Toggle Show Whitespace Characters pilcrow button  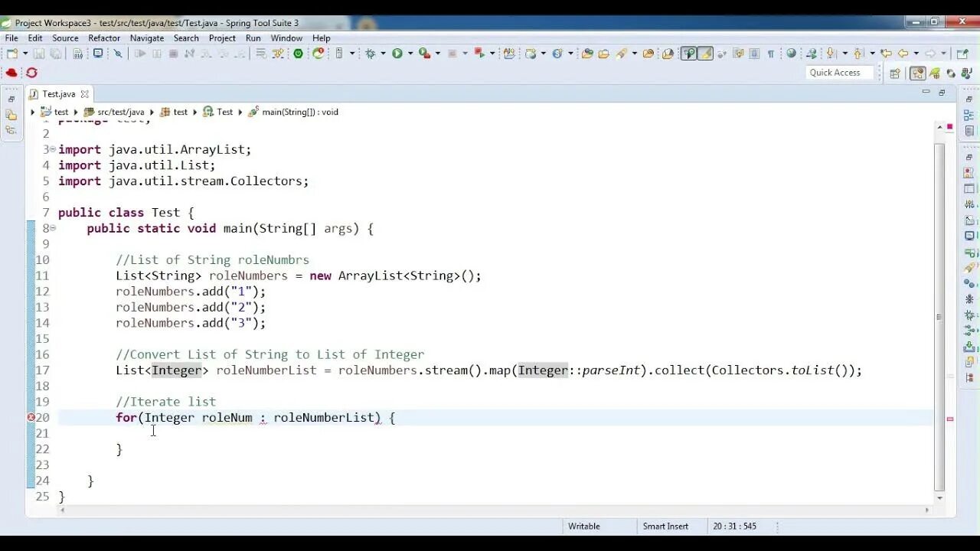click(770, 54)
